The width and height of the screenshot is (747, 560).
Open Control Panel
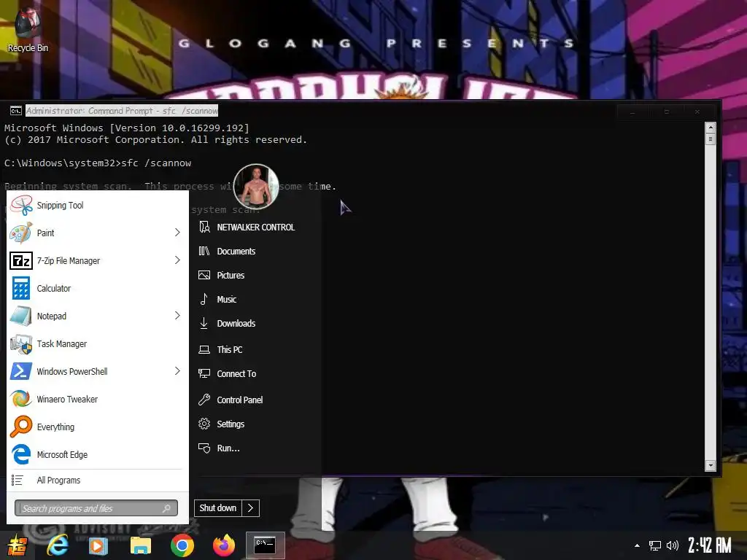231,400
